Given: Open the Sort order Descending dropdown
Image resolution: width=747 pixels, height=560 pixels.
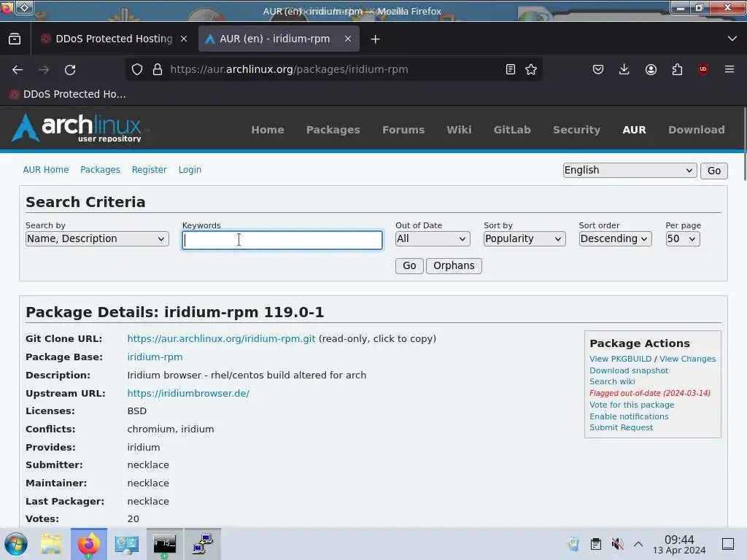Looking at the screenshot, I should coord(615,238).
